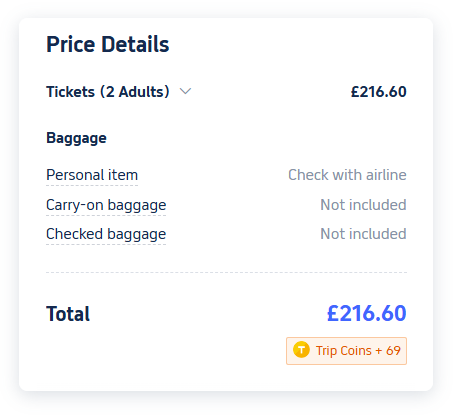Screen dimensions: 457x417
Task: Open the Personal item baggage info
Action: coord(92,175)
